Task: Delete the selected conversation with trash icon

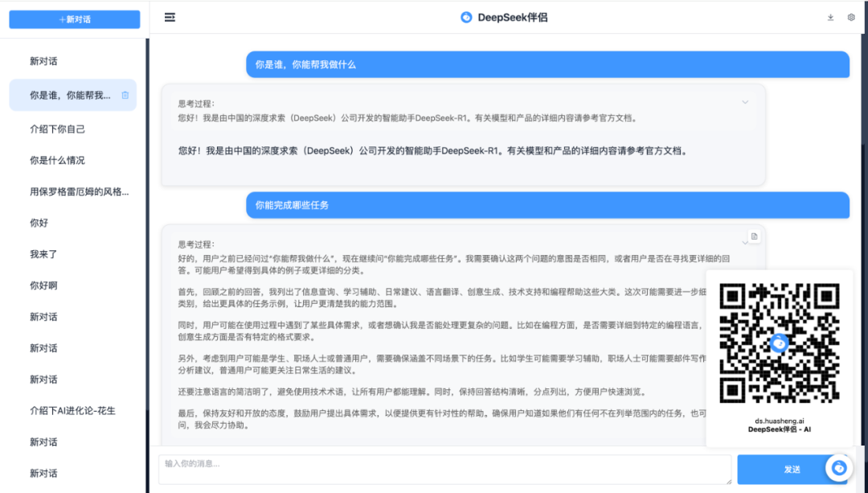Action: 125,95
